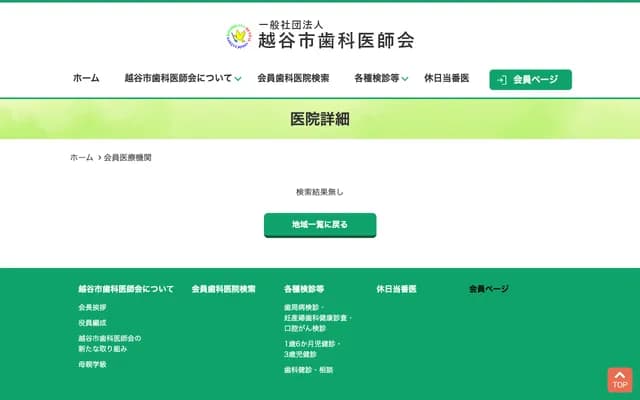Expand the 越谷市歯科医師会について chevron
Screen dimensions: 640x400
[x=239, y=79]
